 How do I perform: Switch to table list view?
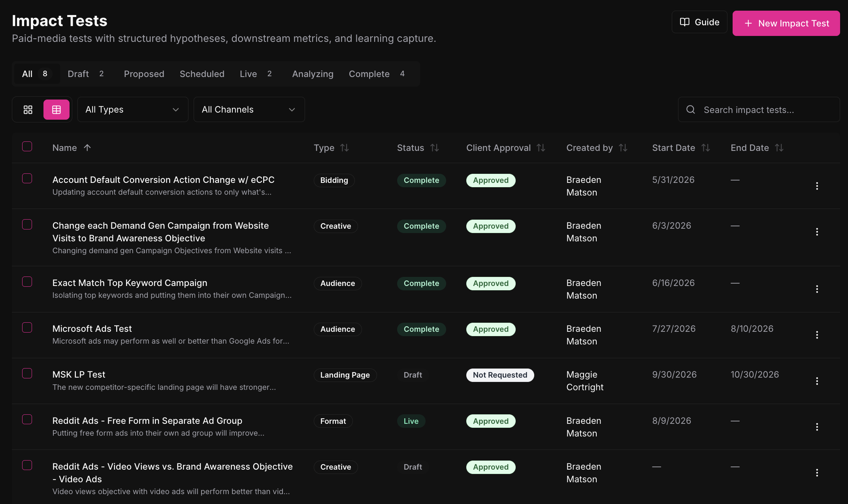(57, 109)
